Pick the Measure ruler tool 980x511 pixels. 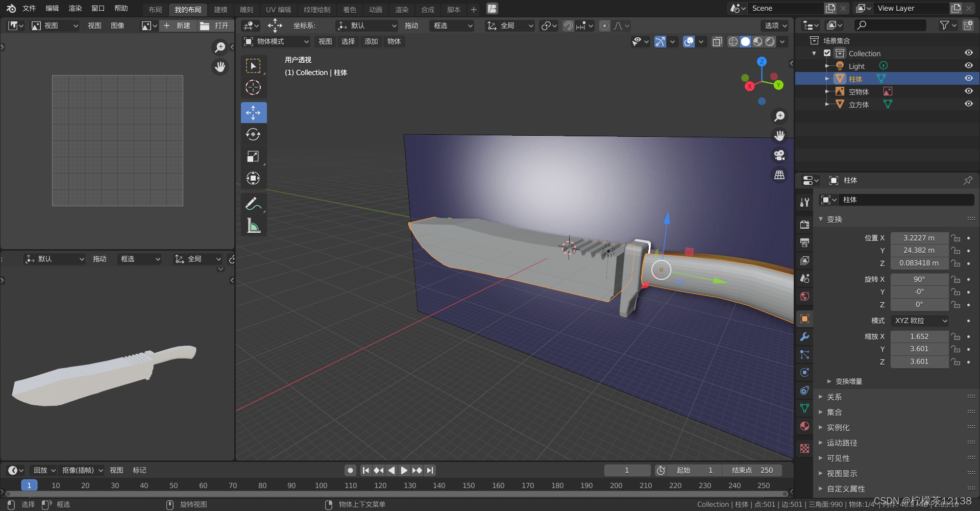click(253, 225)
